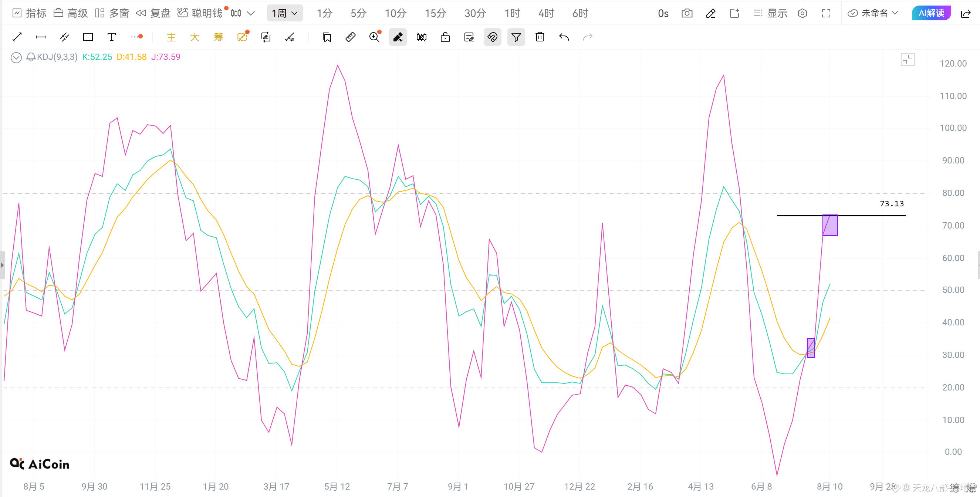Click the purple rectangle at 73.13 line
The image size is (980, 497).
[830, 225]
